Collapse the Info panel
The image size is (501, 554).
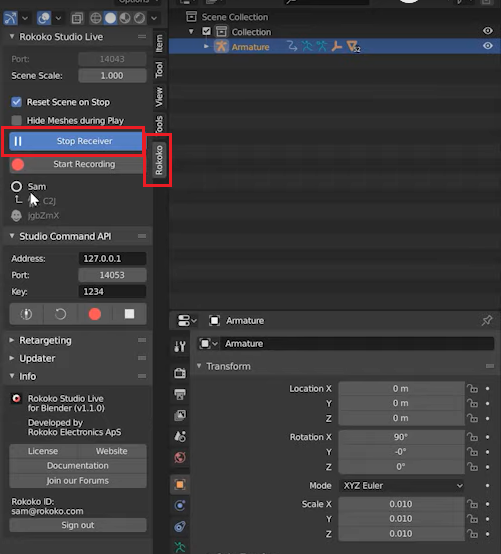(x=12, y=376)
